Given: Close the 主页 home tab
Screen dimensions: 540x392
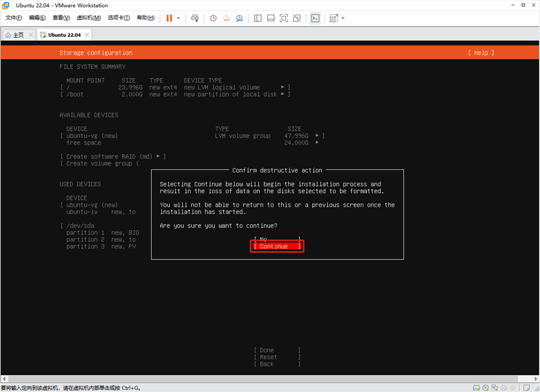Looking at the screenshot, I should pos(31,35).
